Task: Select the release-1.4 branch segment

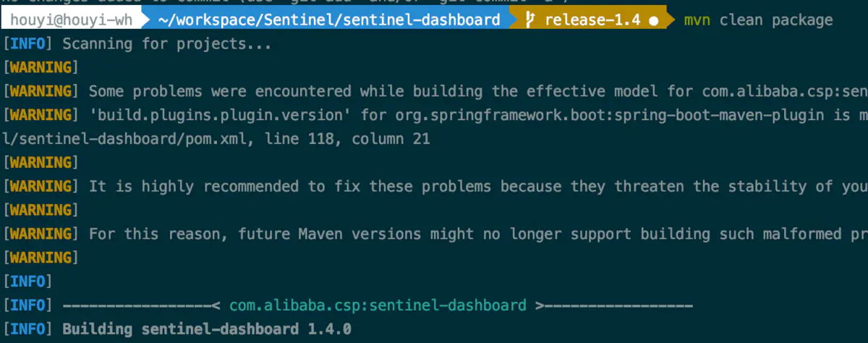Action: pyautogui.click(x=591, y=20)
